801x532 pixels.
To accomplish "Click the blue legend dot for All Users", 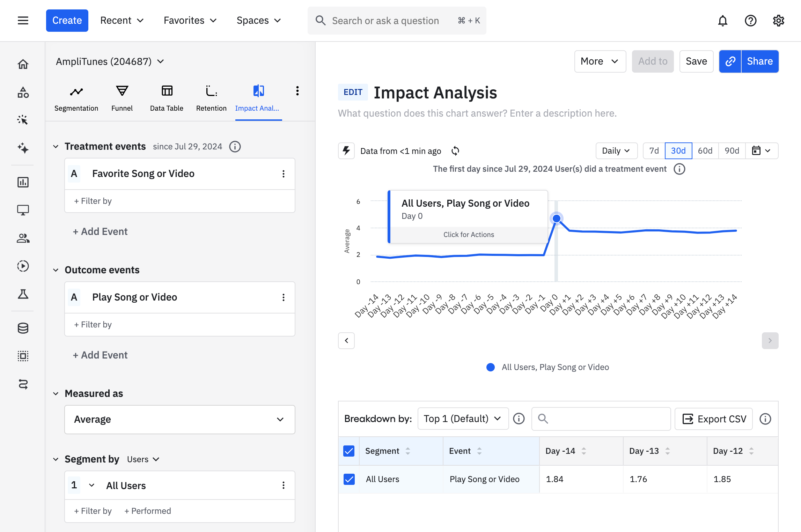I will pyautogui.click(x=490, y=367).
